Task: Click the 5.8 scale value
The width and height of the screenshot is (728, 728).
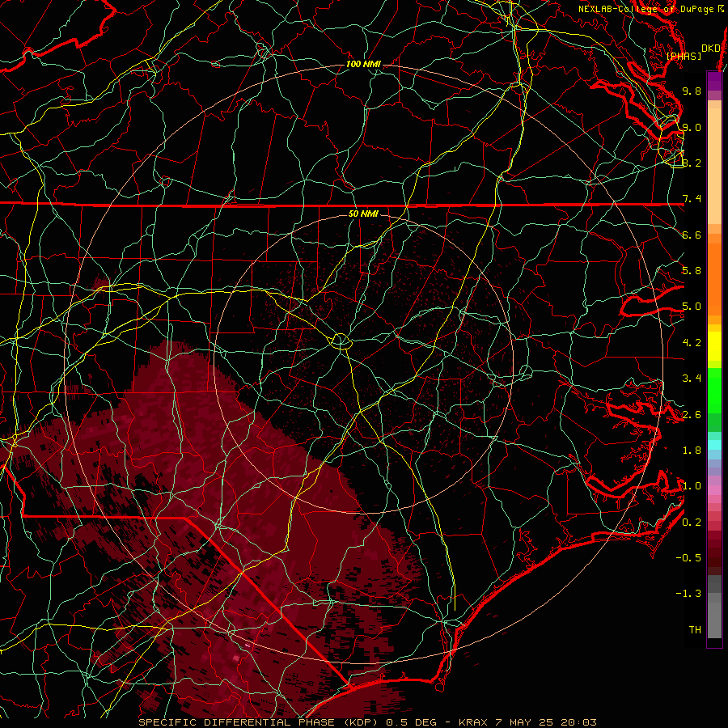Action: pos(692,271)
